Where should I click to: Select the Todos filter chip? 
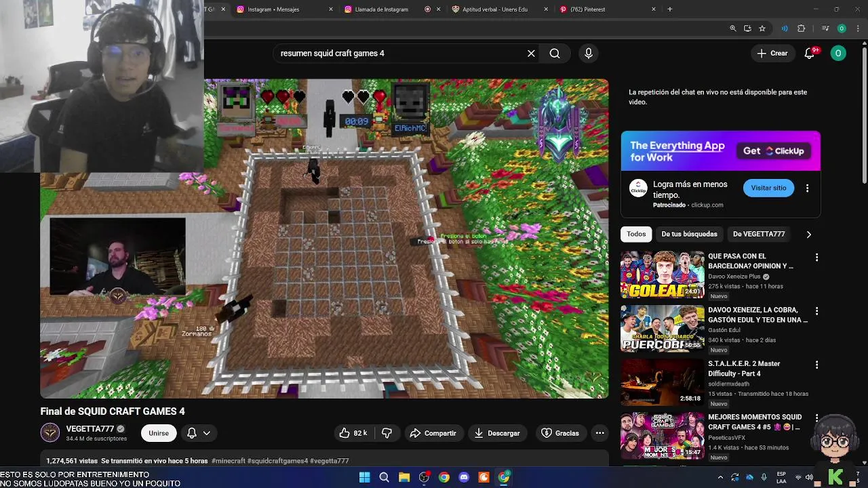point(636,234)
